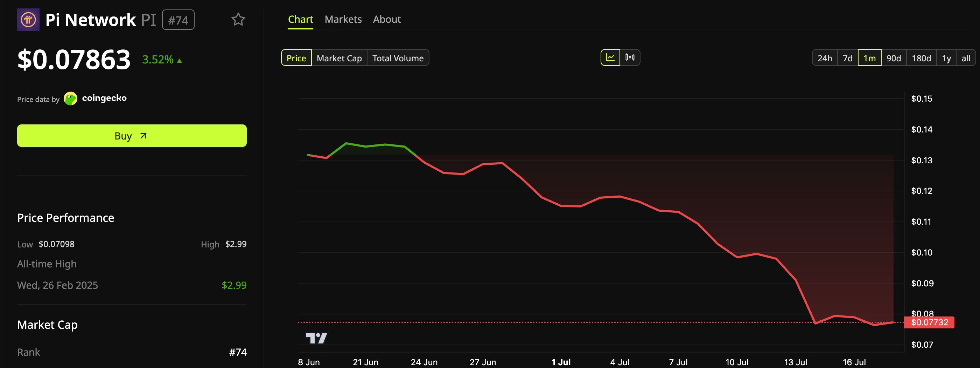Click the Price Performance heading
This screenshot has width=980, height=368.
pyautogui.click(x=66, y=218)
